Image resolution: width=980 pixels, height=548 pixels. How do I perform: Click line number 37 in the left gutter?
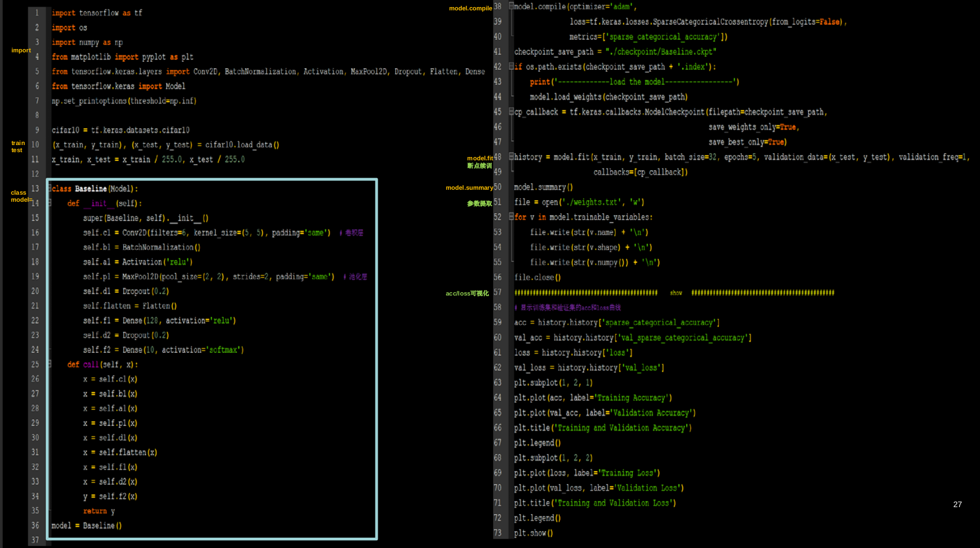[x=35, y=540]
